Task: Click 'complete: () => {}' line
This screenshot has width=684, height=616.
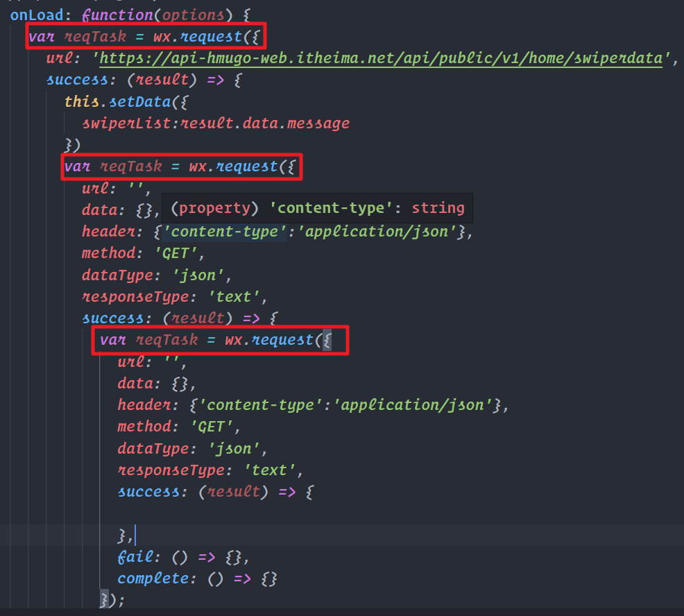Action: (197, 579)
